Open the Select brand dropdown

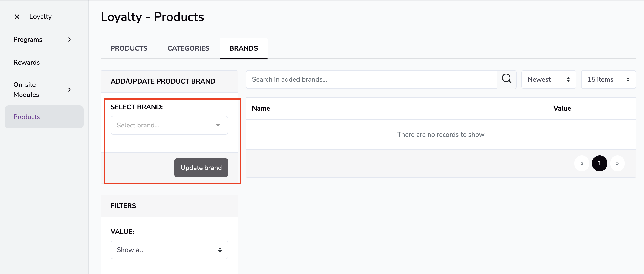(x=169, y=125)
